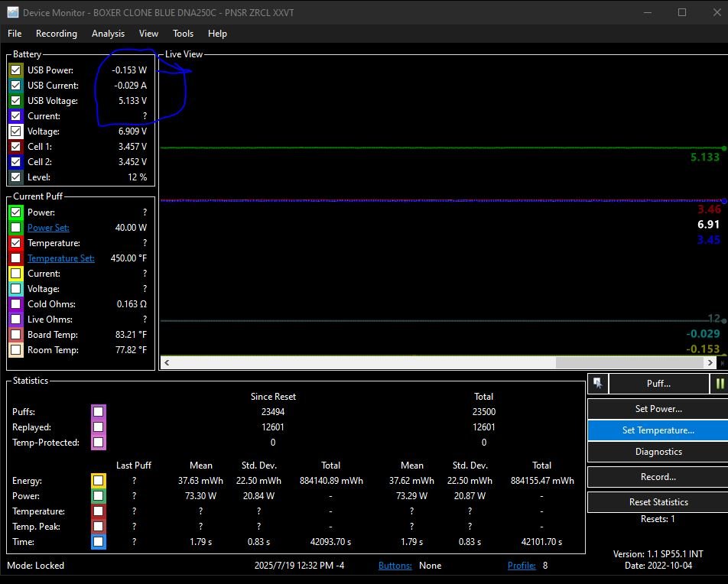Image resolution: width=728 pixels, height=584 pixels.
Task: Enable the Board Temp checkbox
Action: [x=15, y=335]
